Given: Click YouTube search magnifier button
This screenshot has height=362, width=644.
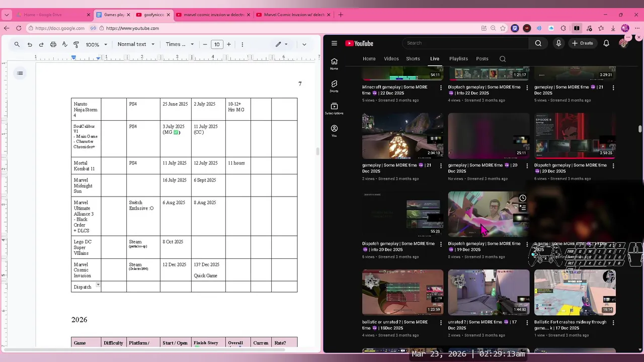Looking at the screenshot, I should pos(538,43).
